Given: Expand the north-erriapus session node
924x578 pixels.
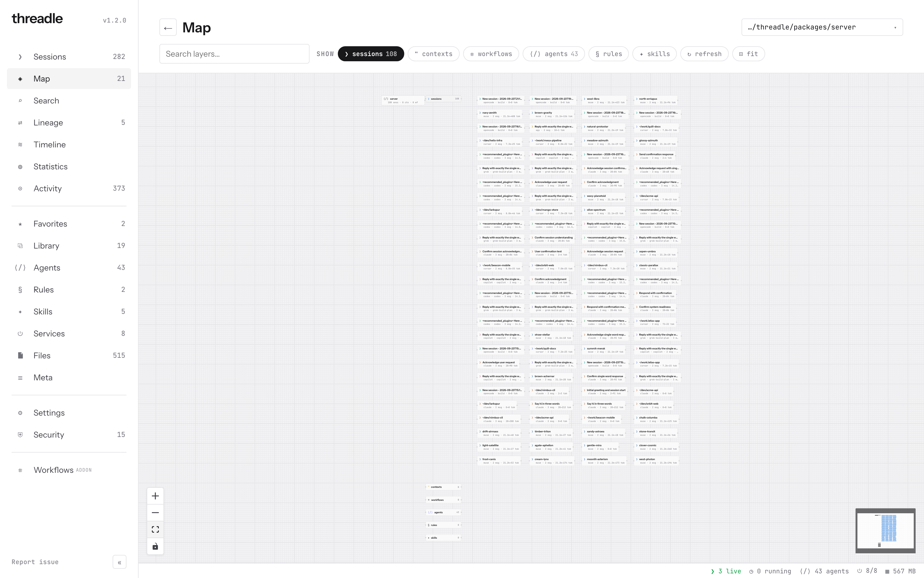Looking at the screenshot, I should pos(656,101).
